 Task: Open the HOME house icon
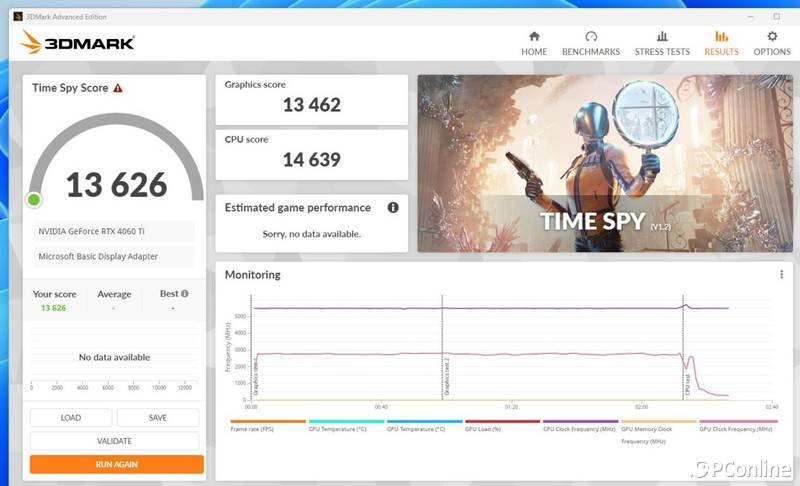click(534, 37)
